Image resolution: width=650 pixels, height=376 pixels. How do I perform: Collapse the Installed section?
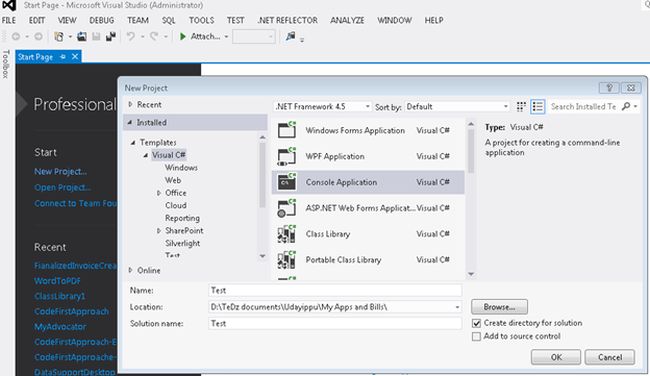click(130, 122)
